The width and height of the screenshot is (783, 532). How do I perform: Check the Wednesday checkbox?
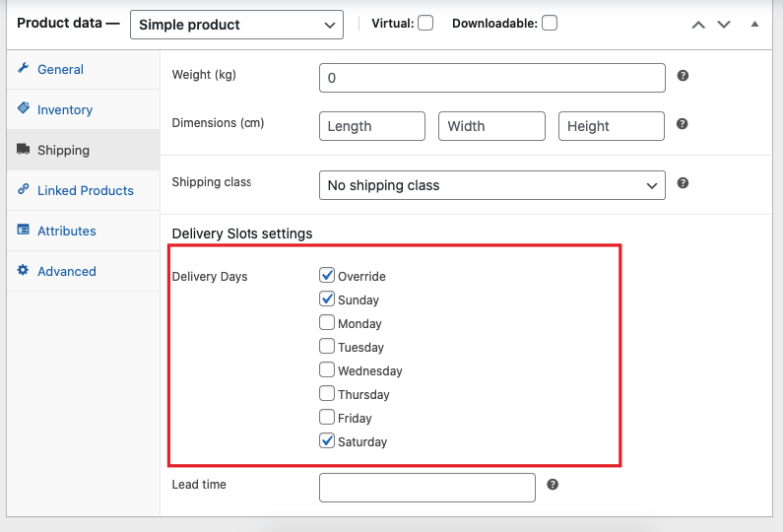point(327,369)
